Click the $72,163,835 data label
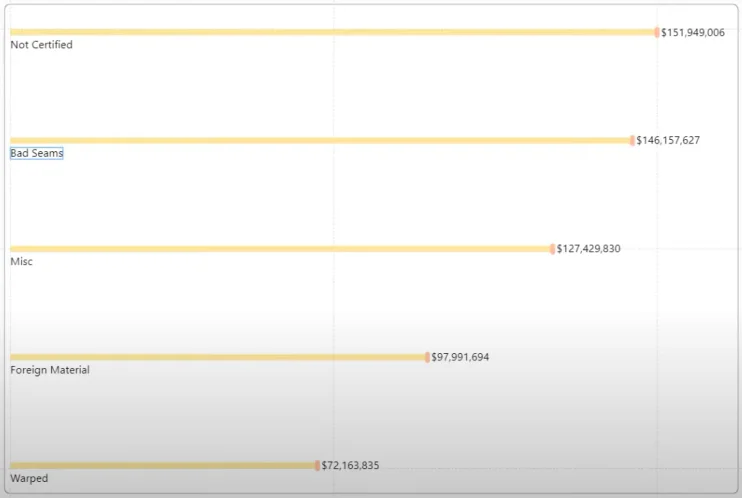 pyautogui.click(x=350, y=465)
